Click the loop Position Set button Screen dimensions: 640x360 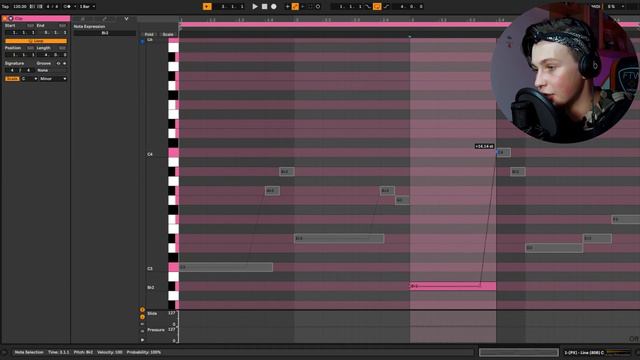point(30,48)
